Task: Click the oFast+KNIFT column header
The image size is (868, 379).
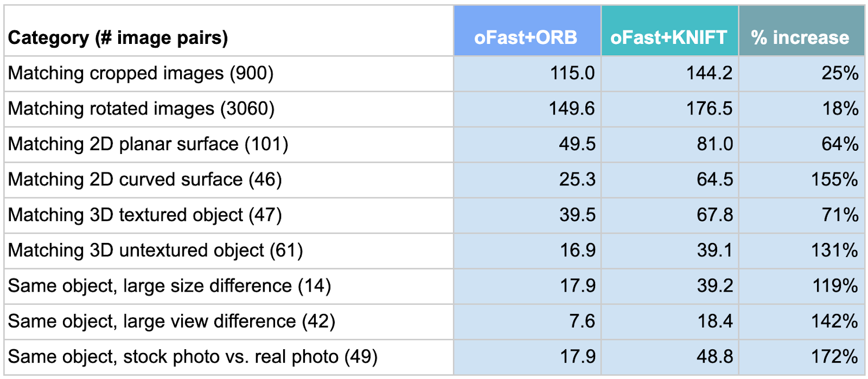Action: [668, 37]
